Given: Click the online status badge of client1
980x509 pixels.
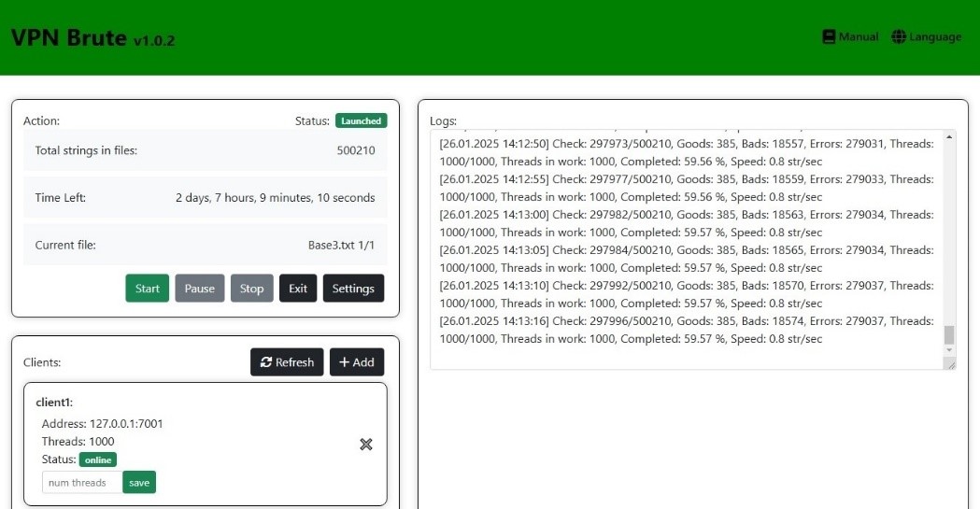Looking at the screenshot, I should click(98, 460).
